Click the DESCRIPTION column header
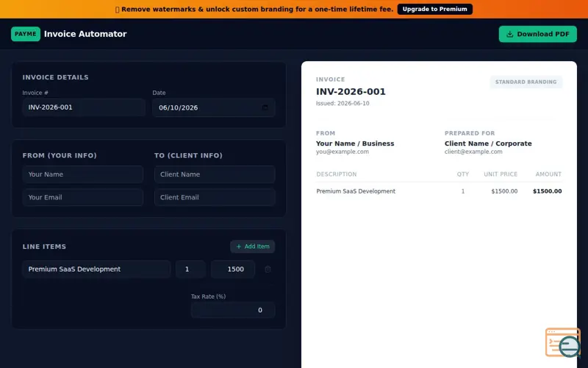 337,174
